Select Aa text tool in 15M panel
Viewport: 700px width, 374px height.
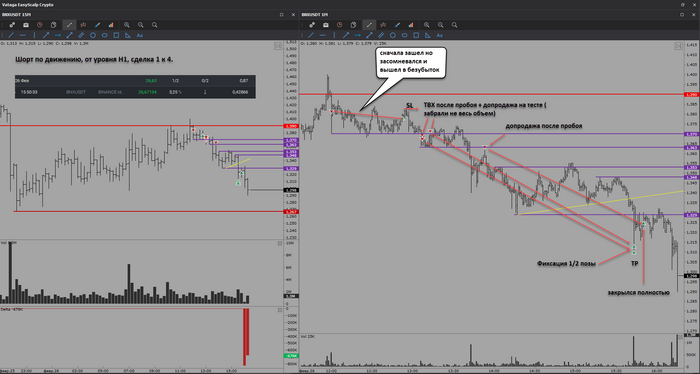click(140, 35)
